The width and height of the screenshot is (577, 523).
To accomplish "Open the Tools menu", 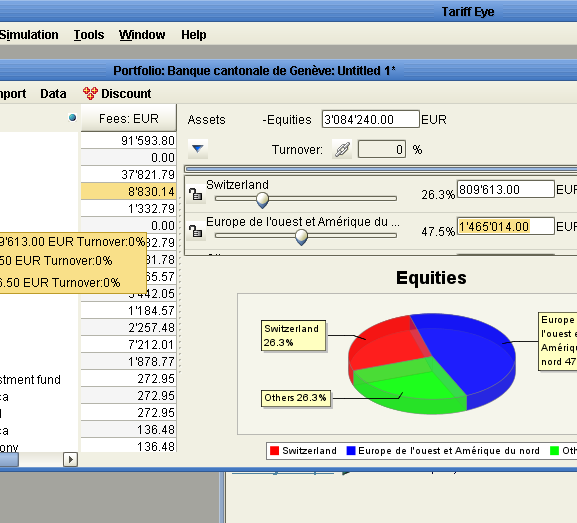I will coord(89,35).
